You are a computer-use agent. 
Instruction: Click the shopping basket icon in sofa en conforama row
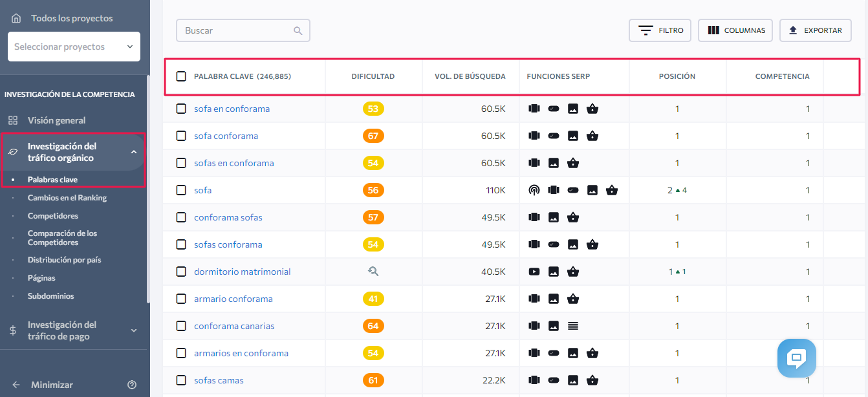click(592, 109)
